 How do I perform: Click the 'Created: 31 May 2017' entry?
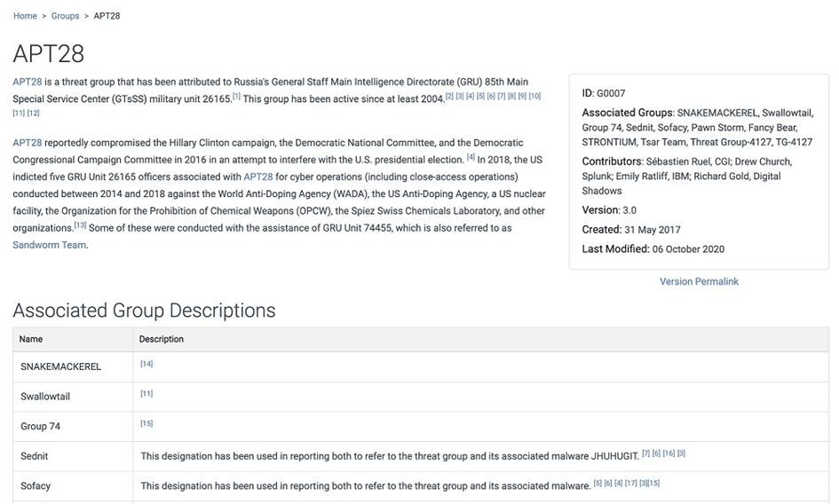(631, 230)
